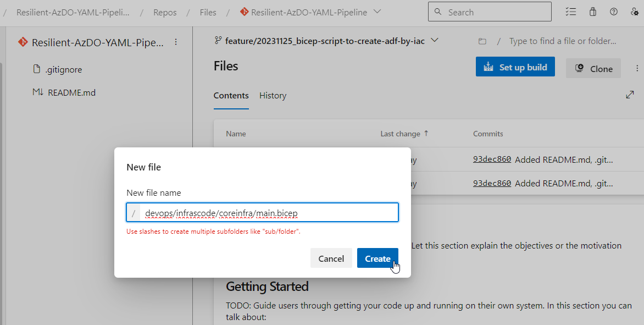The height and width of the screenshot is (325, 644).
Task: Click the folder icon in path bar
Action: (x=482, y=41)
